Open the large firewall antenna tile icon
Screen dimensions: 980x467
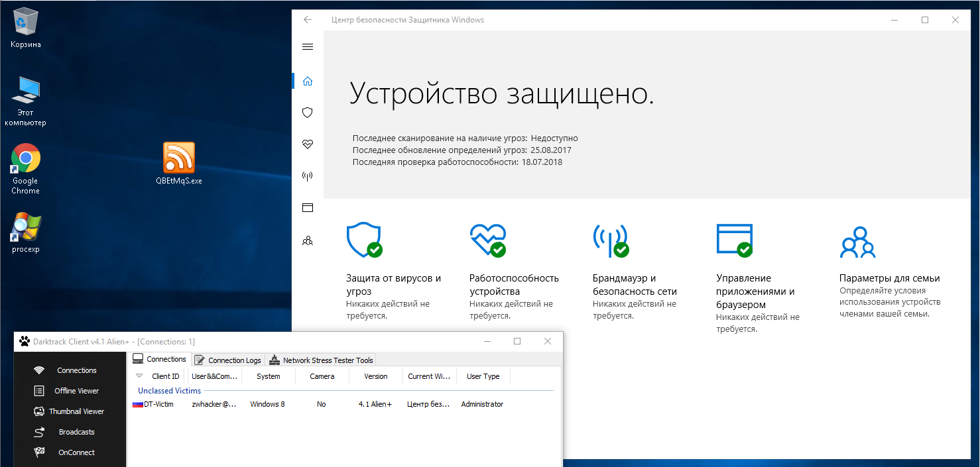point(611,240)
